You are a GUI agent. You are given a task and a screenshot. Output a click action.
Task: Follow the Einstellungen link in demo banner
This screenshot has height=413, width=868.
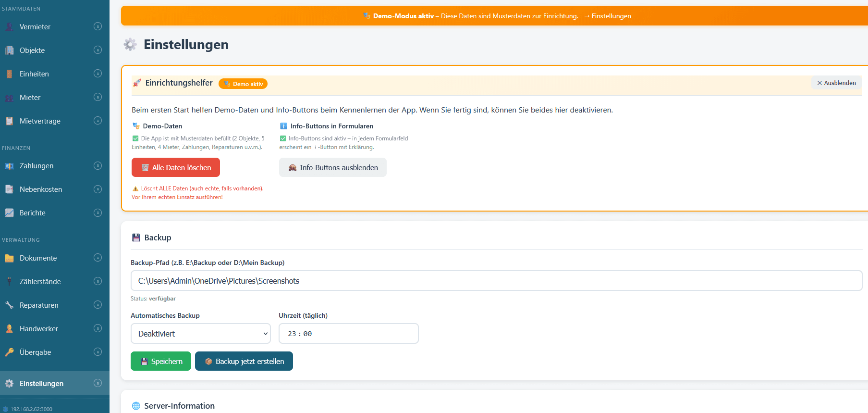pyautogui.click(x=608, y=16)
